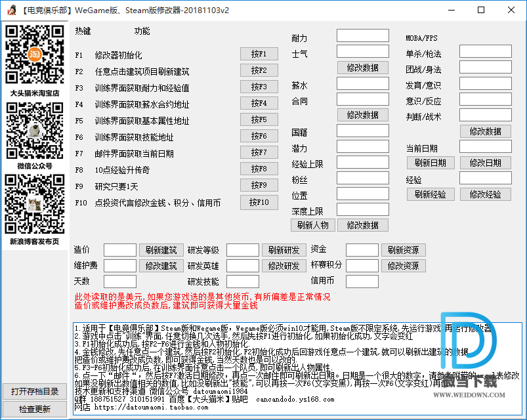527x420 pixels.
Task: Focus the 经验 input field
Action: (x=486, y=178)
